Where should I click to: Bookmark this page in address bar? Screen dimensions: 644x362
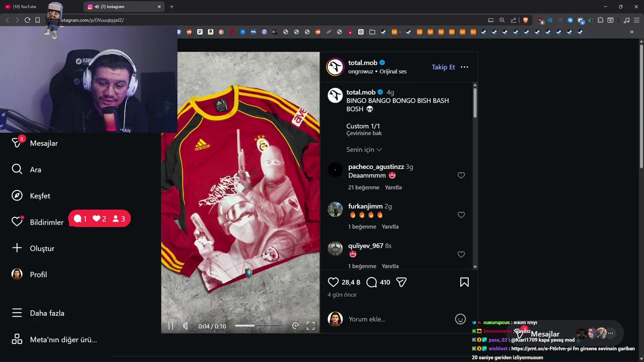click(37, 20)
